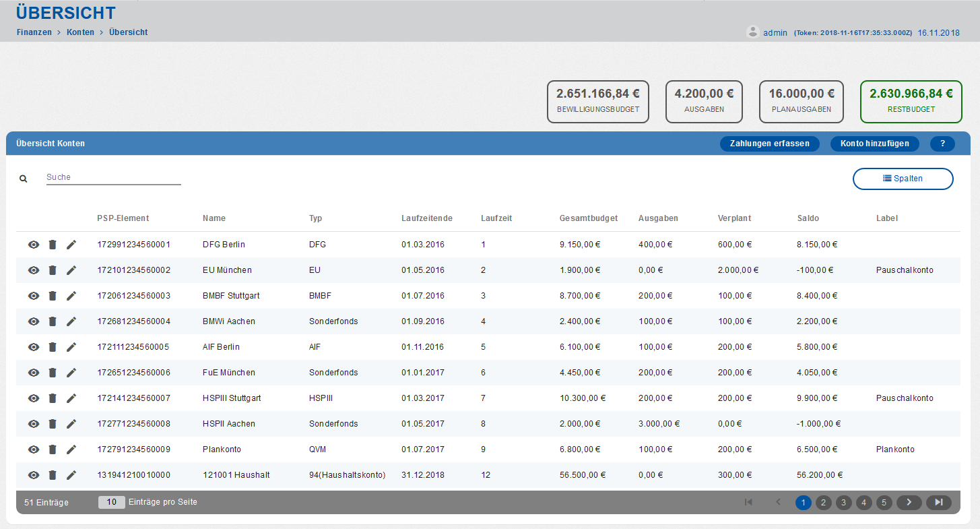Skip to the last page button
Viewport: 980px width, 529px height.
(938, 502)
